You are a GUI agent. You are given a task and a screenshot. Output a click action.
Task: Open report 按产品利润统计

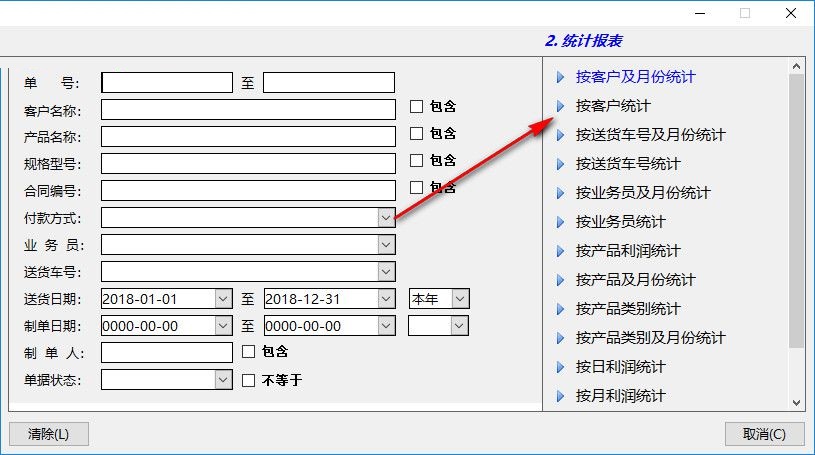[x=628, y=251]
